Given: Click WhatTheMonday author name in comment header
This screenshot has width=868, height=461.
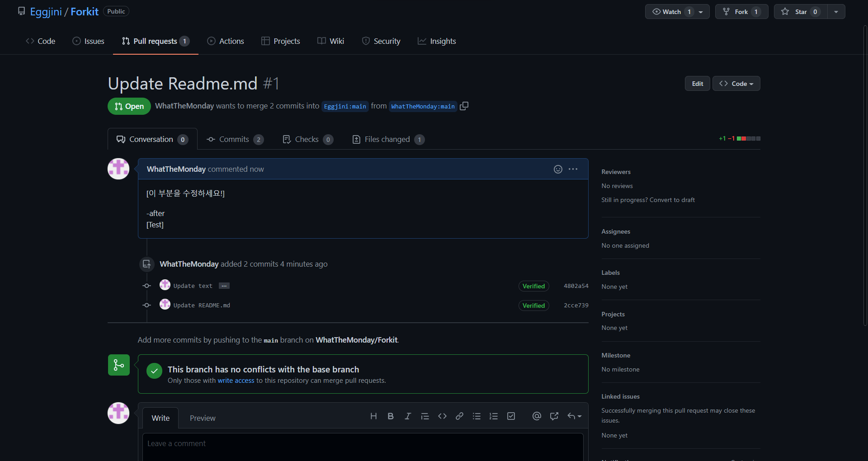Looking at the screenshot, I should pos(176,169).
